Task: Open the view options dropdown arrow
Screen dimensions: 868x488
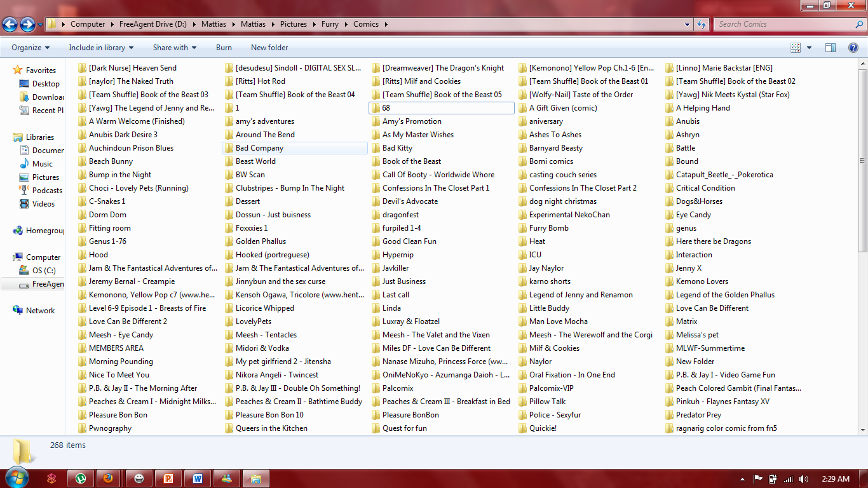Action: (809, 48)
